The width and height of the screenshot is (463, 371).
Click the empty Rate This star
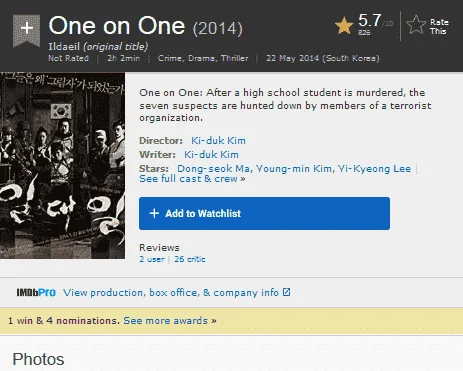click(x=416, y=25)
